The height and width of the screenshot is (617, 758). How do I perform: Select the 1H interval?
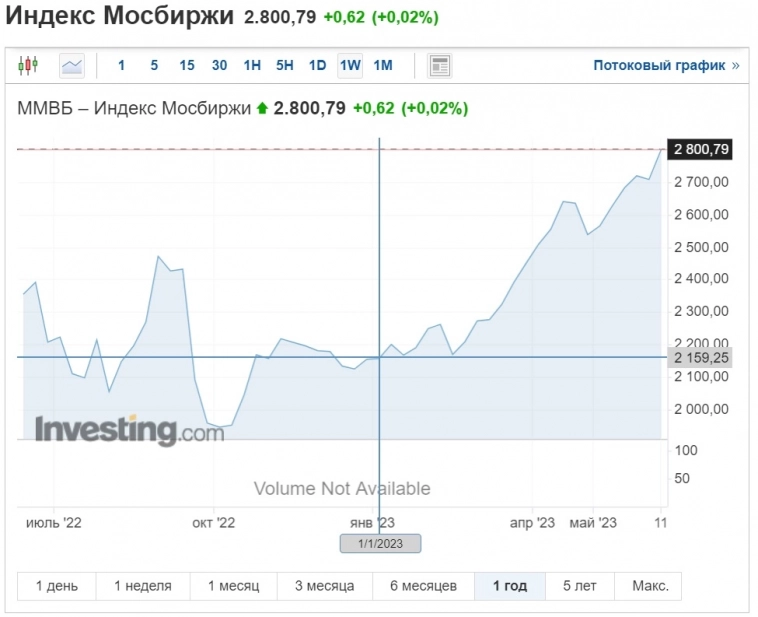tap(252, 66)
